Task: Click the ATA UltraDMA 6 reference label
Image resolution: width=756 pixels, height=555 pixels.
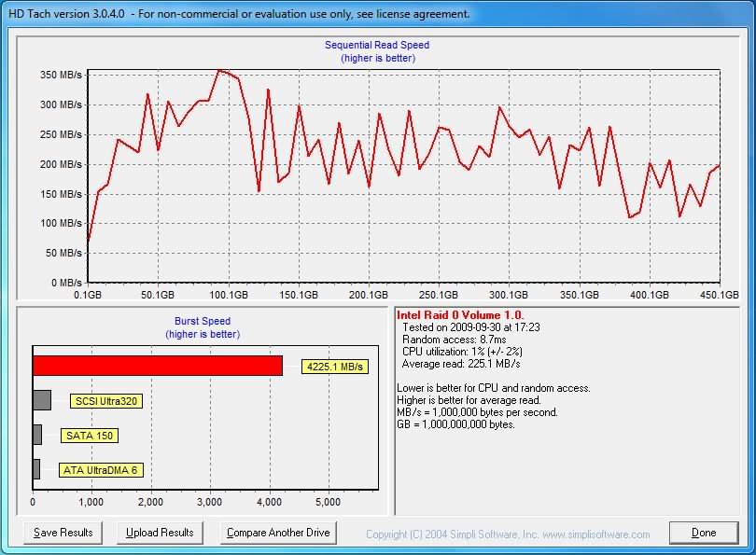Action: [103, 471]
